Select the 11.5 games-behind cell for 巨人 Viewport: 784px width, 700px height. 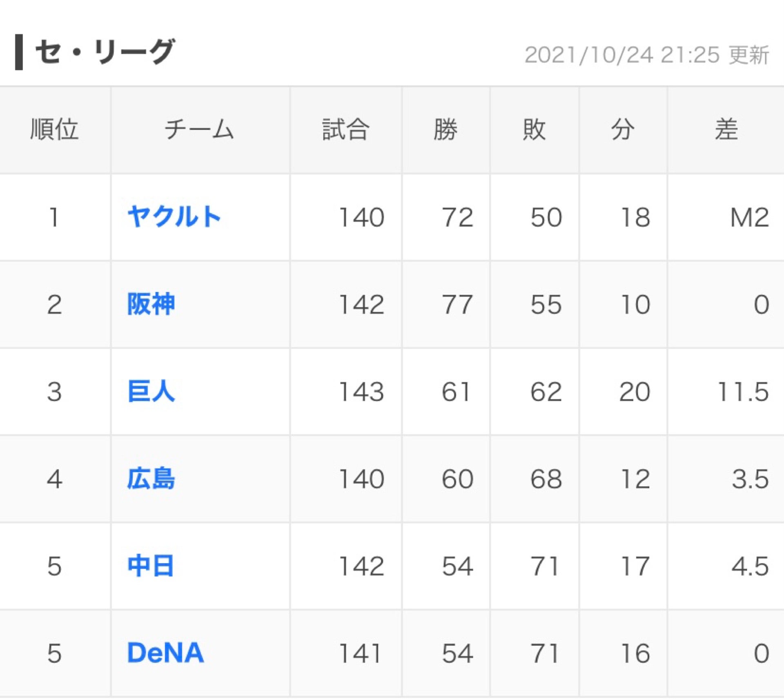coord(743,392)
